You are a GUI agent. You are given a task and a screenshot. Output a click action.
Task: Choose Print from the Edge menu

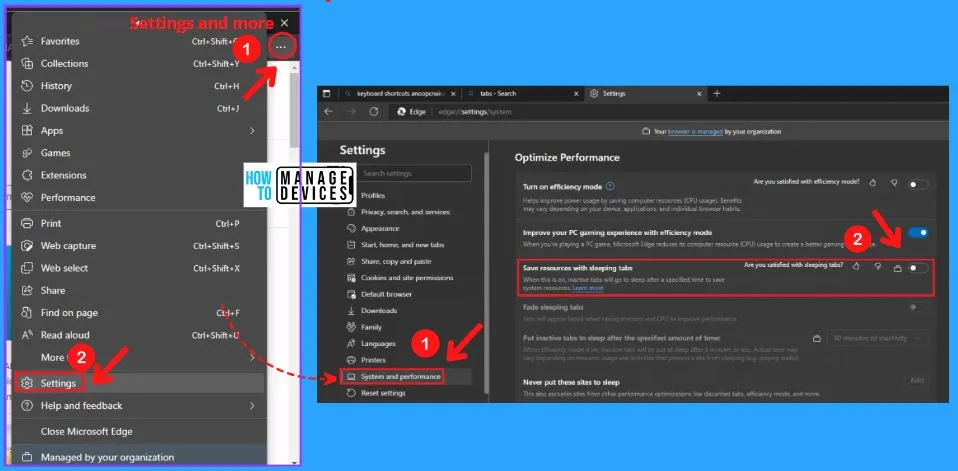click(138, 224)
